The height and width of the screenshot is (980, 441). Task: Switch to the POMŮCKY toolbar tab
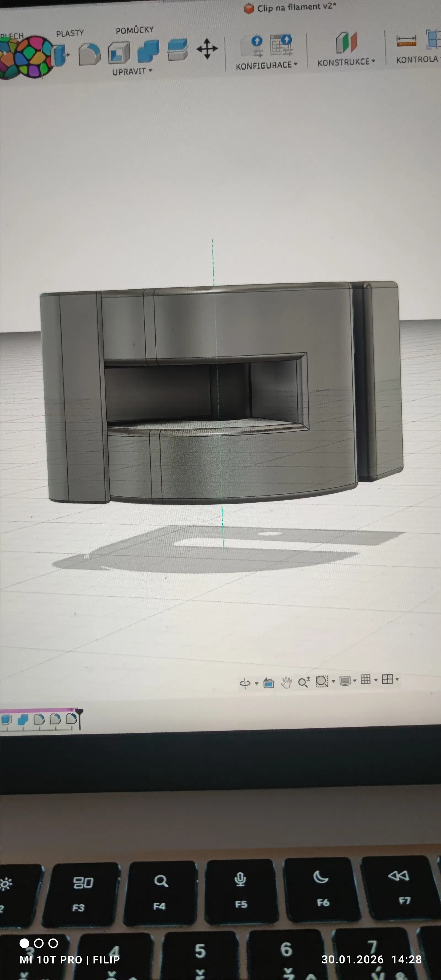click(x=135, y=30)
